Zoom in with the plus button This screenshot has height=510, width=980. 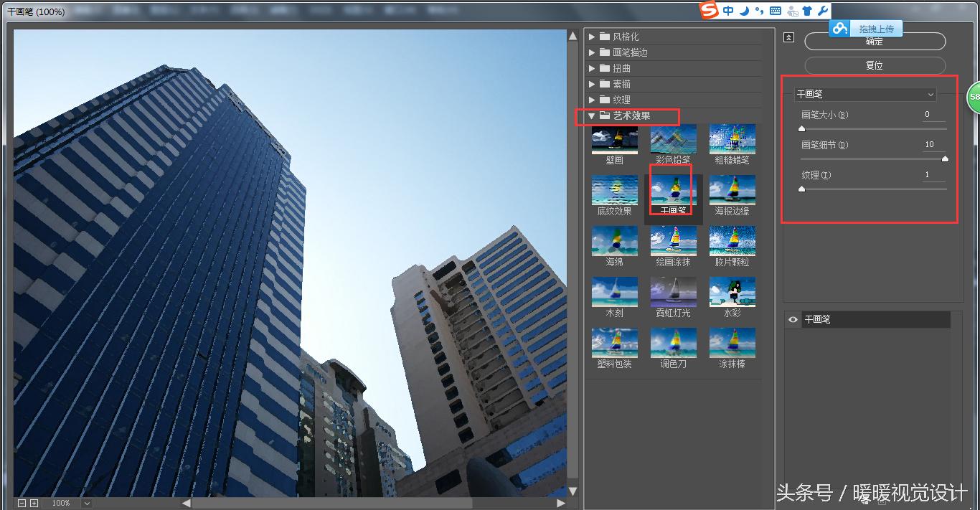click(34, 503)
